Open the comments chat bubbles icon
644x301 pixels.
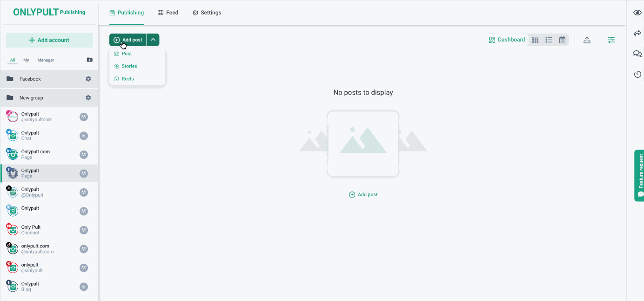[x=637, y=54]
